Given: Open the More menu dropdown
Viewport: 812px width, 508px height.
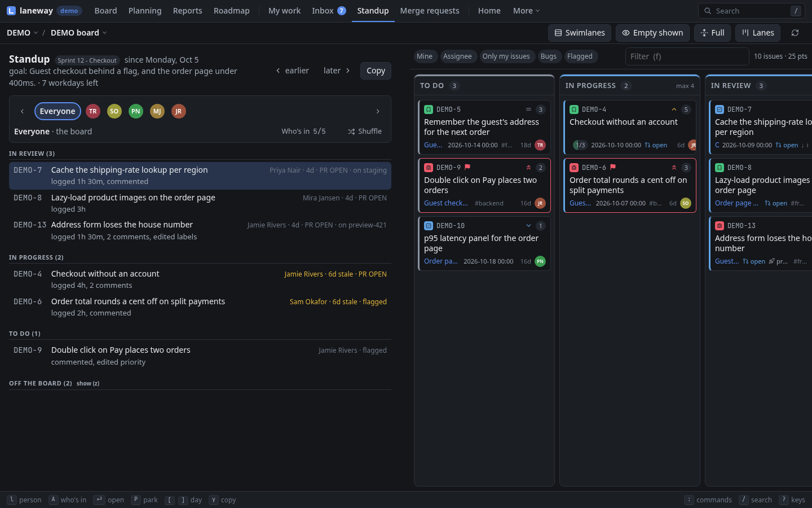Looking at the screenshot, I should 527,11.
